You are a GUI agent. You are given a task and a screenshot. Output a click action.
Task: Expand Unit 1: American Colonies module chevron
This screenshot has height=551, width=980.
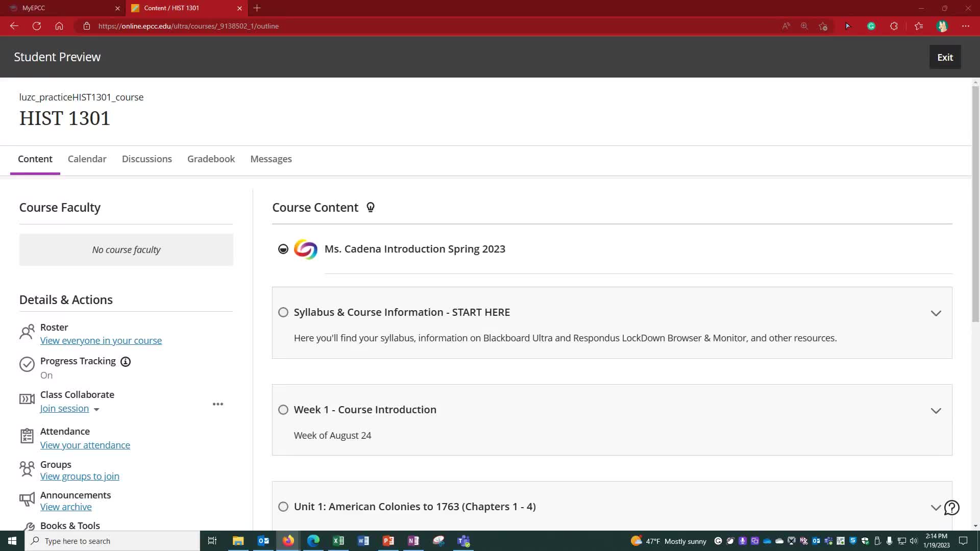(935, 508)
